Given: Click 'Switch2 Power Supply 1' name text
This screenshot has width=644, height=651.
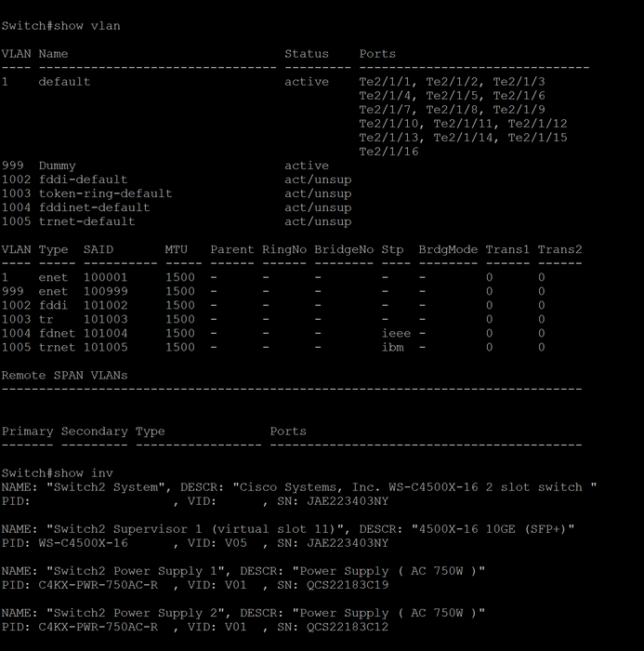Looking at the screenshot, I should pos(136,571).
